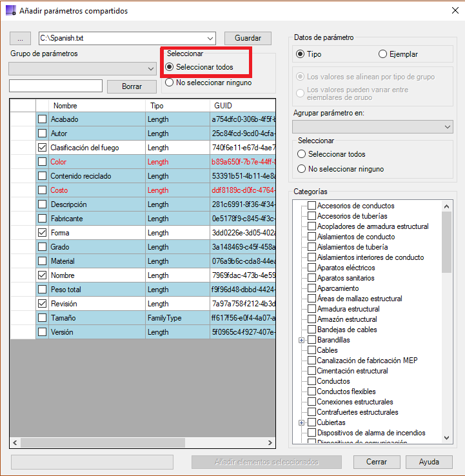Select the Ejemplar radio button
The height and width of the screenshot is (476, 465).
pos(382,54)
